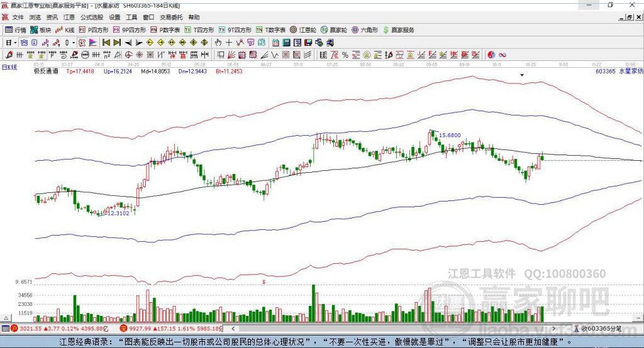Viewport: 644px width, 348px height.
Task: Click the Bt=11.2453 indicator value
Action: pyautogui.click(x=229, y=71)
